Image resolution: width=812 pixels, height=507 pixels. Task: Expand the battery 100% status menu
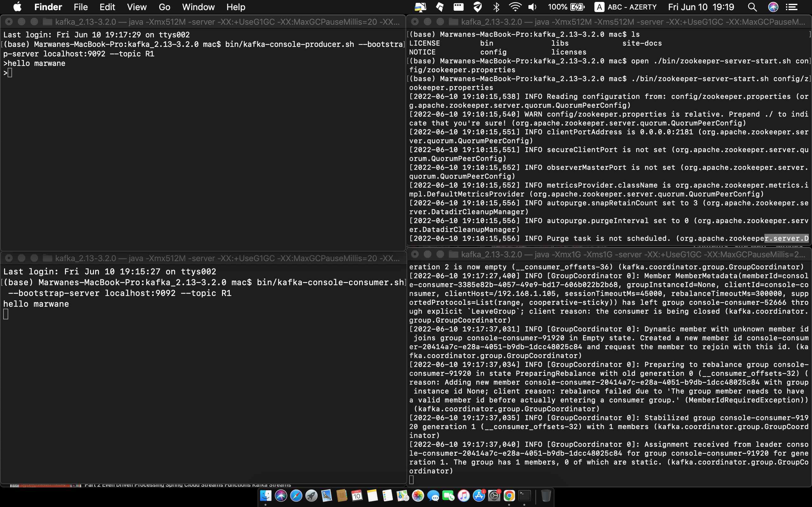(x=566, y=7)
